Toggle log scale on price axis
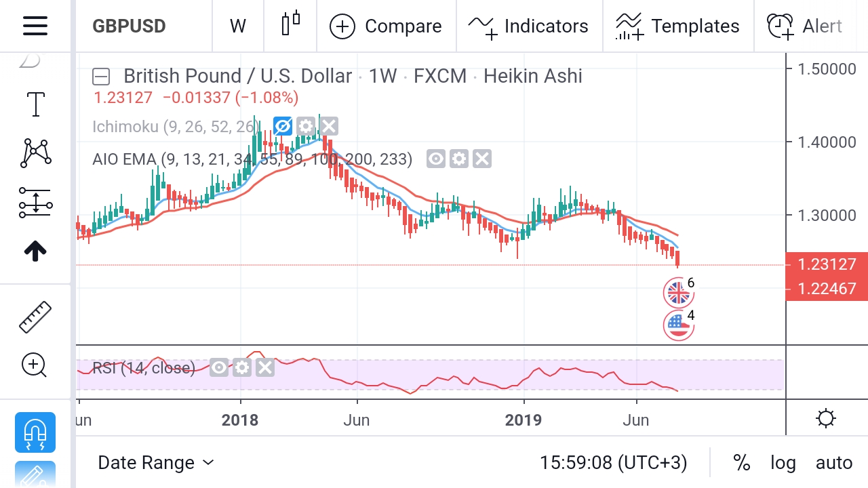 pyautogui.click(x=783, y=463)
